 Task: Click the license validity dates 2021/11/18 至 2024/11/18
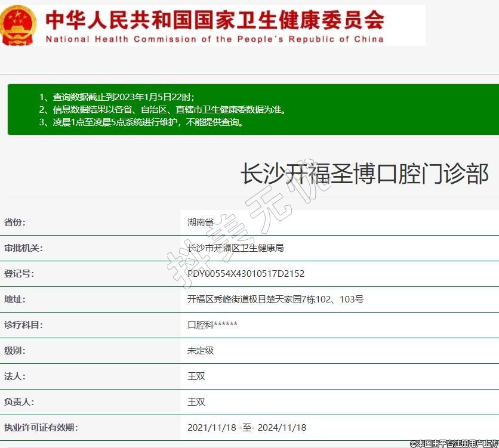pos(247,428)
